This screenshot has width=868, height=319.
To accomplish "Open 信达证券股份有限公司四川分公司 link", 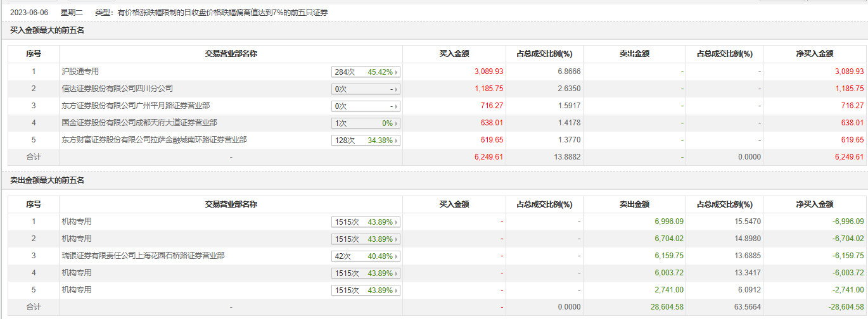I will point(117,89).
